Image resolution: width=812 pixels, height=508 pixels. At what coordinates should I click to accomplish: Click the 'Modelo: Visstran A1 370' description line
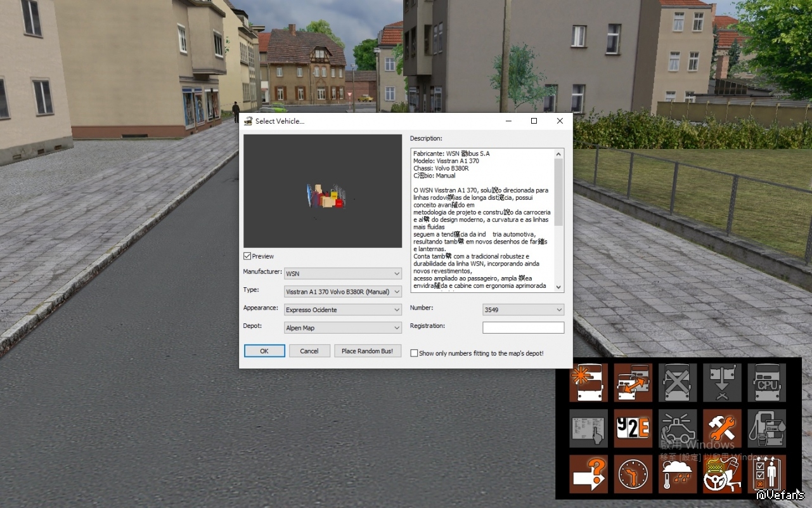click(446, 161)
